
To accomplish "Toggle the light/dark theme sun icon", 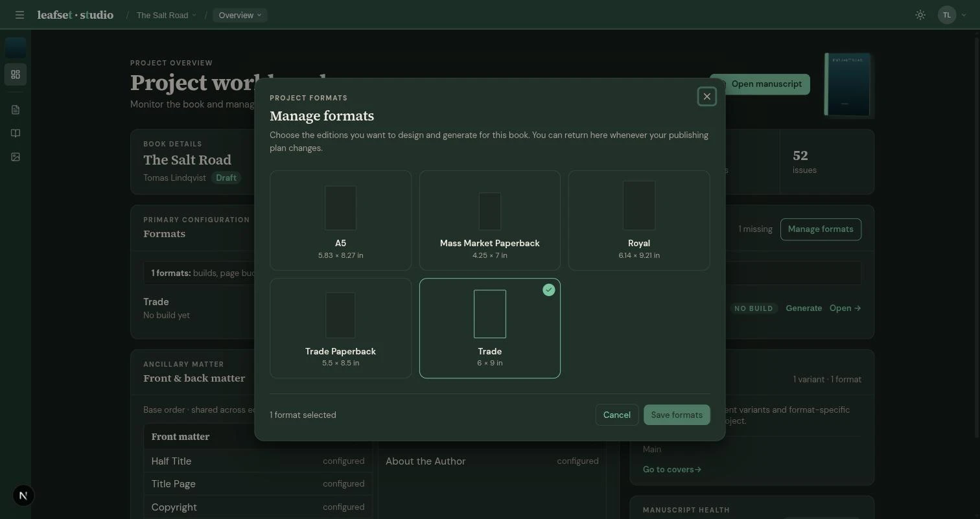I will 920,15.
